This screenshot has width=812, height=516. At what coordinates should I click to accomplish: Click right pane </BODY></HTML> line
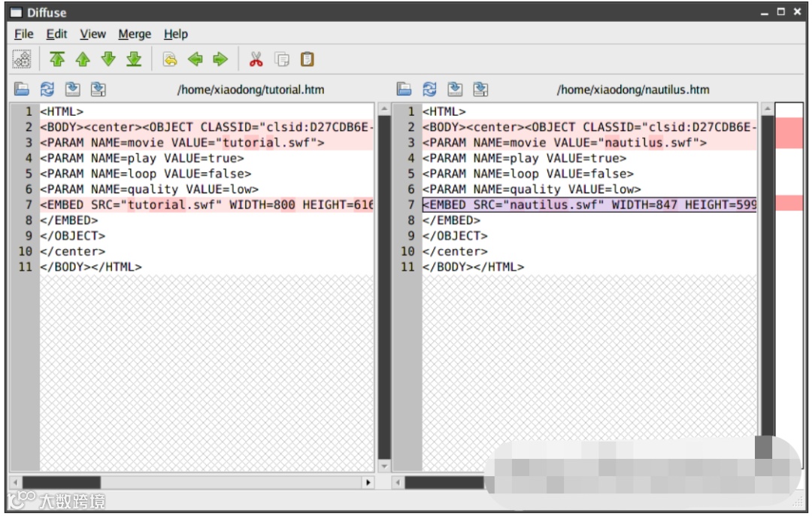coord(589,267)
